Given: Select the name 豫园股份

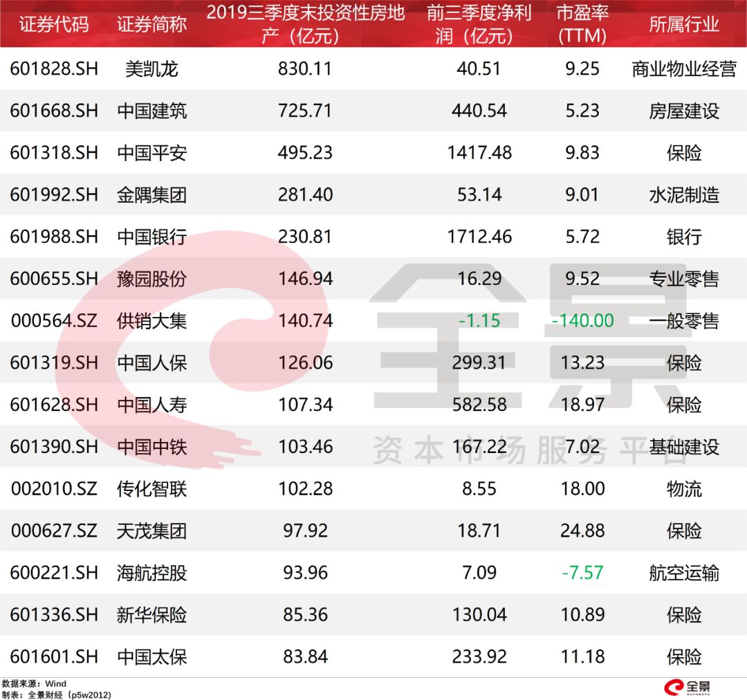Looking at the screenshot, I should click(151, 279).
